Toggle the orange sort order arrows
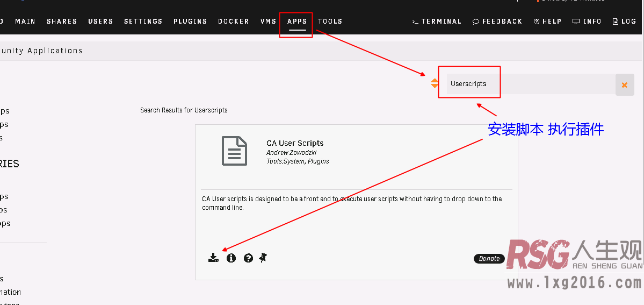Image resolution: width=644 pixels, height=305 pixels. point(435,83)
